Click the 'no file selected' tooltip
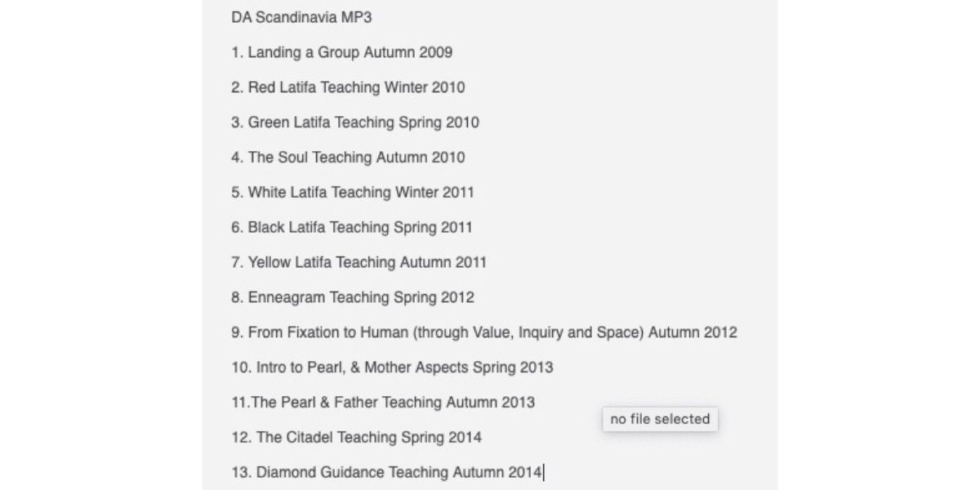The width and height of the screenshot is (980, 490). tap(660, 419)
